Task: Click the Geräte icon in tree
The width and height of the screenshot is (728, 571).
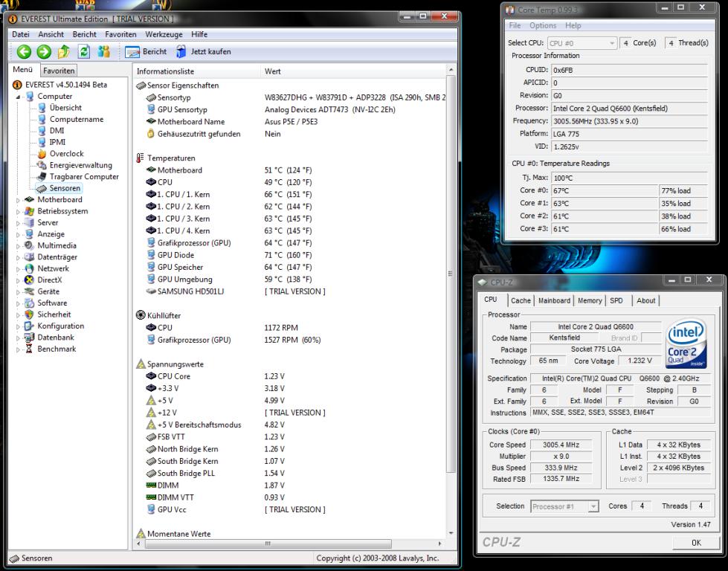Action: 29,291
